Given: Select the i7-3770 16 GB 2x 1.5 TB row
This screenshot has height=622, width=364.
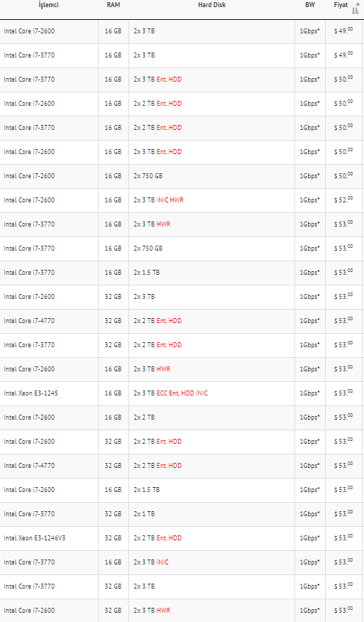Looking at the screenshot, I should (x=182, y=273).
